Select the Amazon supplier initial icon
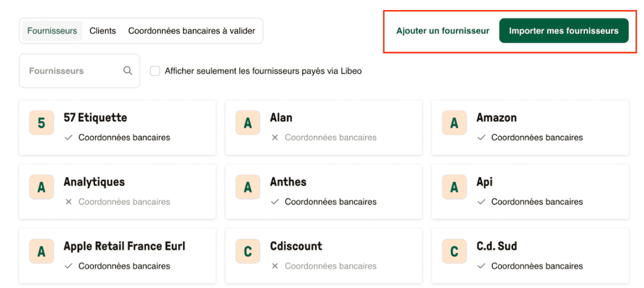This screenshot has height=288, width=644. click(x=454, y=123)
